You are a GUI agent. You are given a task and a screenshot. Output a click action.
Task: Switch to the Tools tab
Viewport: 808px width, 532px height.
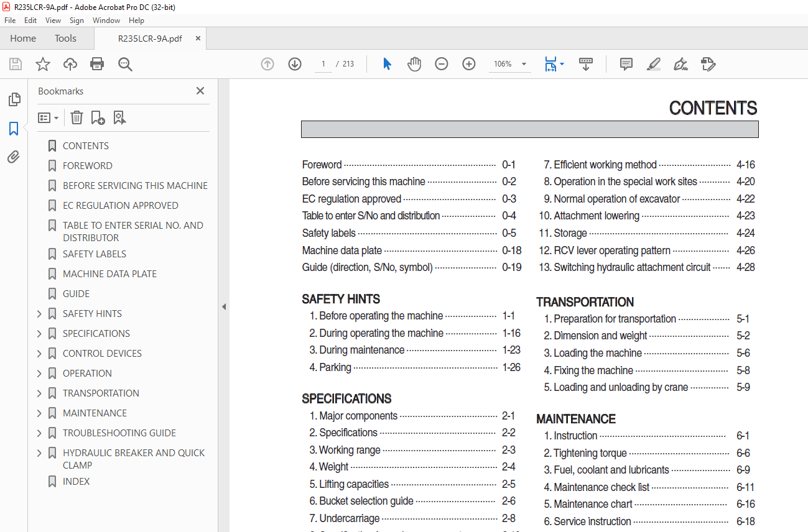(65, 39)
